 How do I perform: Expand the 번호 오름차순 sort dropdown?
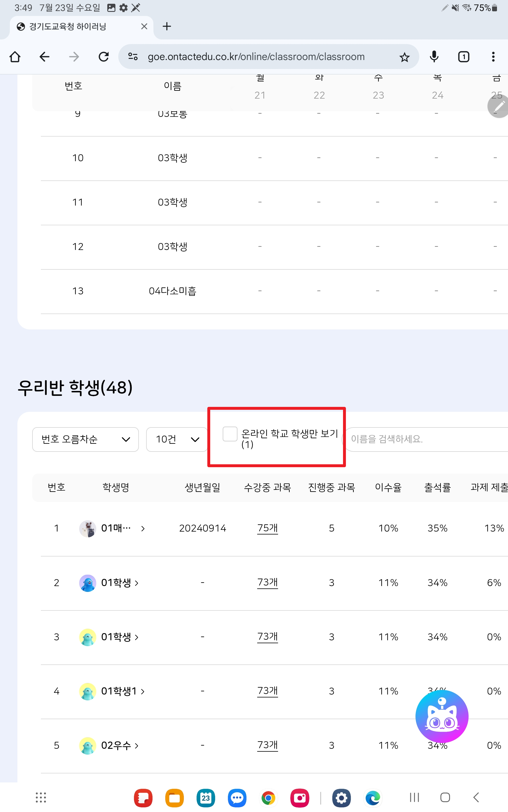[x=85, y=439]
